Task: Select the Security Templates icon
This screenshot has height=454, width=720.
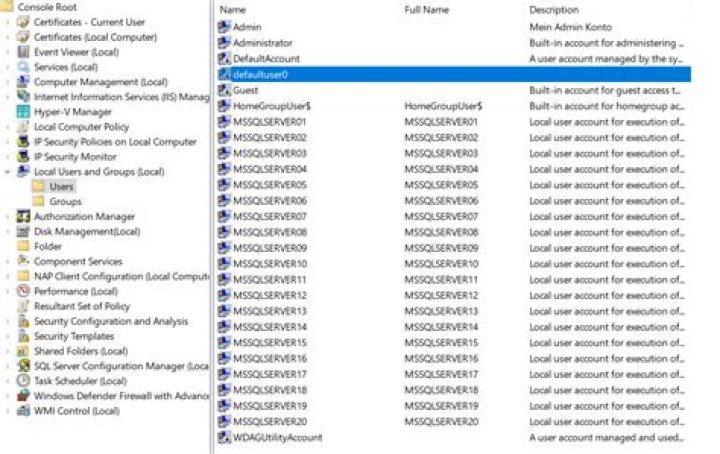Action: point(23,336)
